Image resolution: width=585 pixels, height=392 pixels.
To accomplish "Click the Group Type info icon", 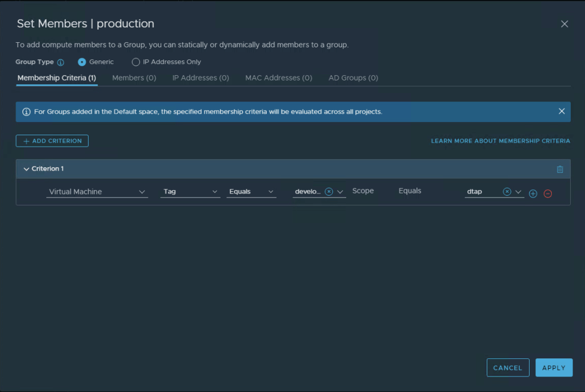I will [x=61, y=62].
